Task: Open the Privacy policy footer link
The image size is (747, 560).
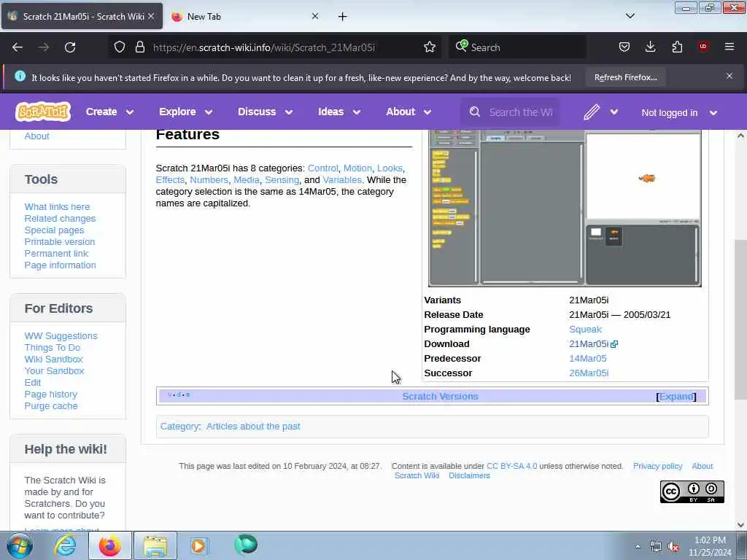Action: 657,466
